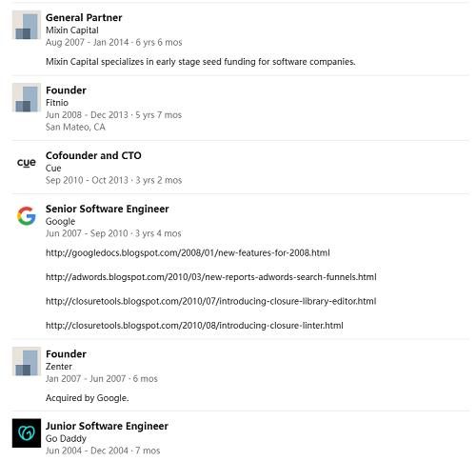Open the Cue company logo
This screenshot has width=476, height=461.
click(27, 163)
